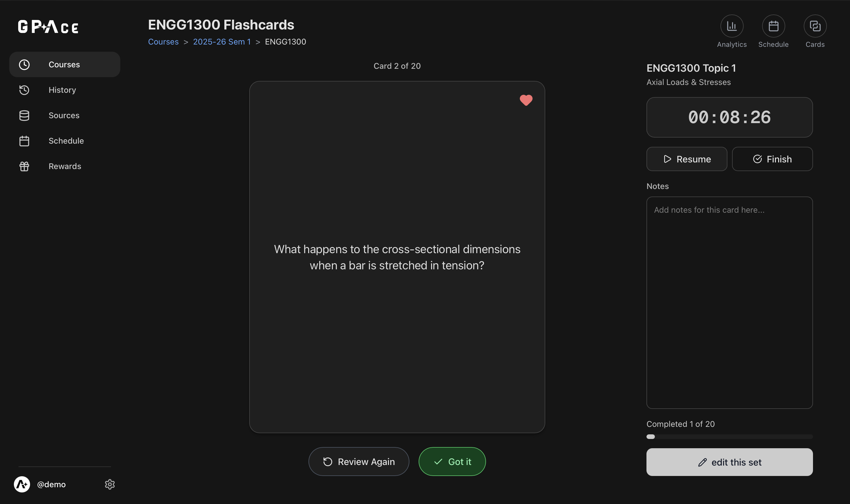Open Rewards gift item in sidebar
Image resolution: width=850 pixels, height=504 pixels.
coord(64,166)
